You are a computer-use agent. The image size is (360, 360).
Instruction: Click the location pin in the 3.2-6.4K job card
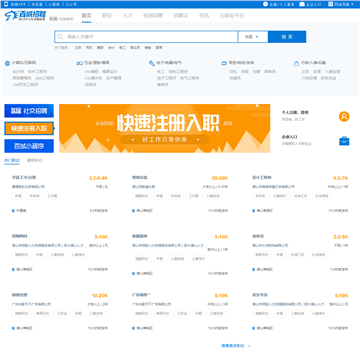tap(13, 211)
